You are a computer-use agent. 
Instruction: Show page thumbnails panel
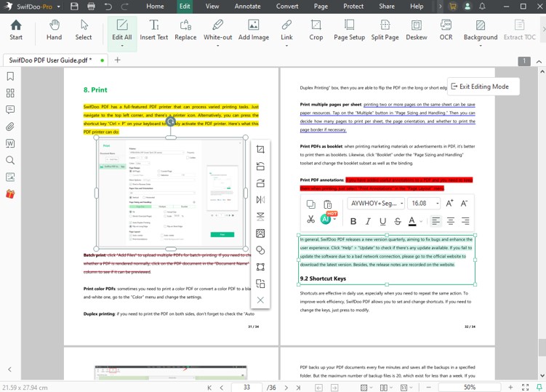pos(10,93)
